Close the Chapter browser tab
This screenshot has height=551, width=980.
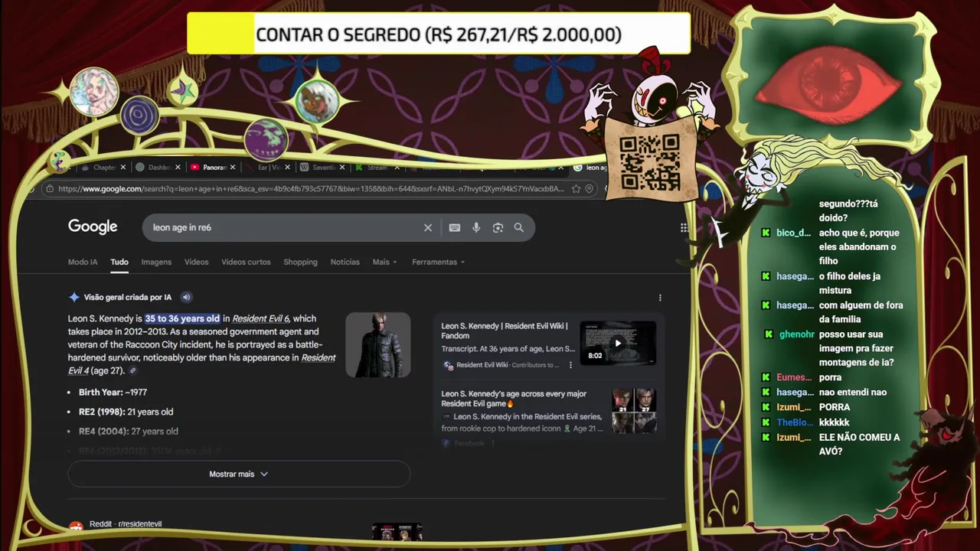pyautogui.click(x=122, y=167)
